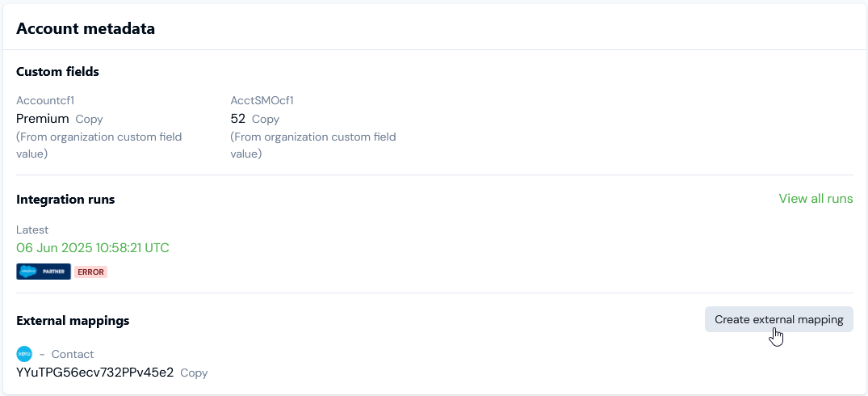Click the External mappings section heading

(x=73, y=321)
